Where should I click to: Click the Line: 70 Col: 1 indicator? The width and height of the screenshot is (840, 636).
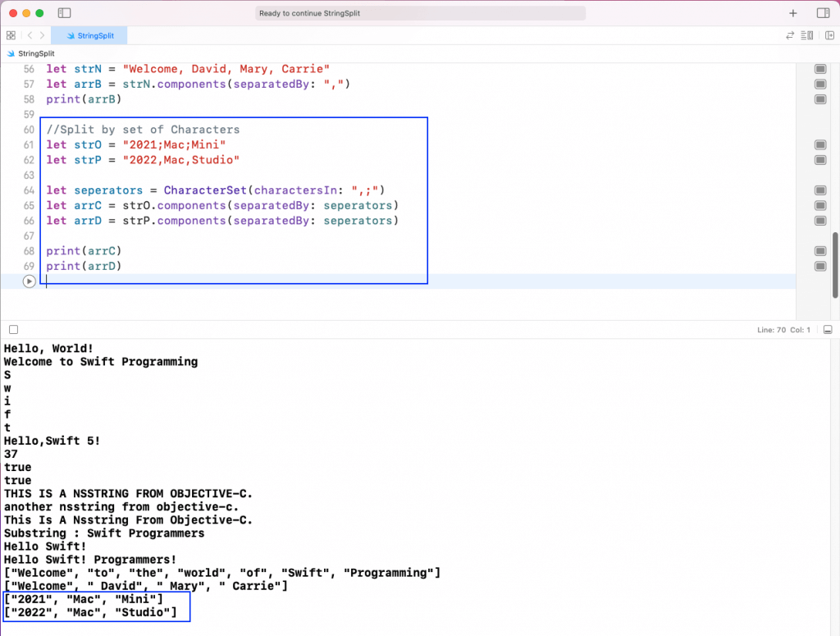click(785, 330)
